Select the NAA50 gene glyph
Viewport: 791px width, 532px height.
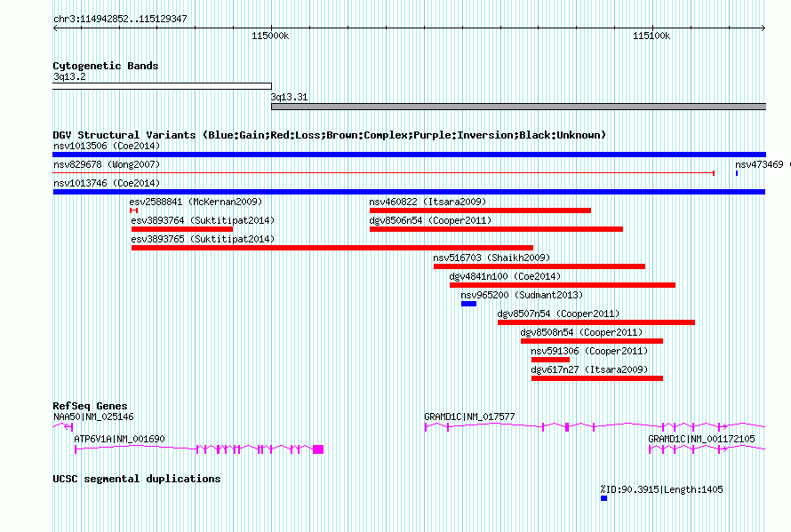pyautogui.click(x=63, y=427)
